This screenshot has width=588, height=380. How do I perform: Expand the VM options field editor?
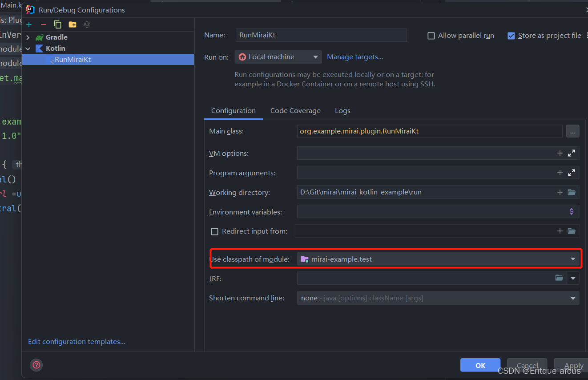click(572, 153)
